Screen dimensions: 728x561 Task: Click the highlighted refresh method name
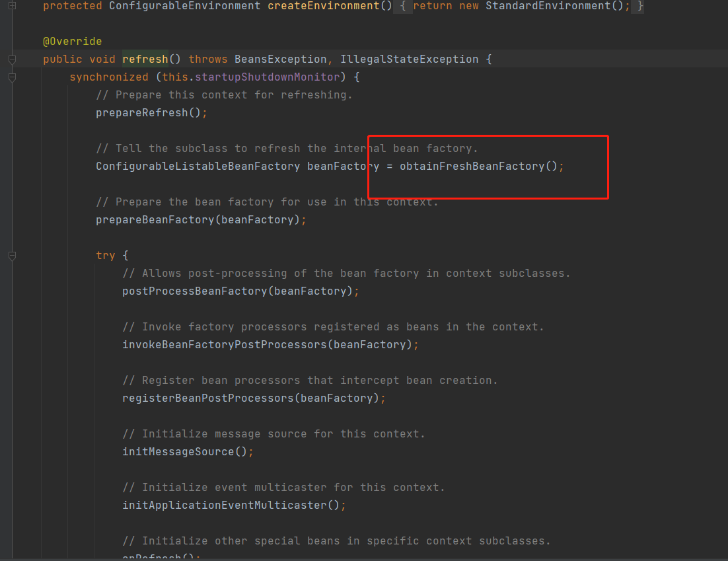145,59
